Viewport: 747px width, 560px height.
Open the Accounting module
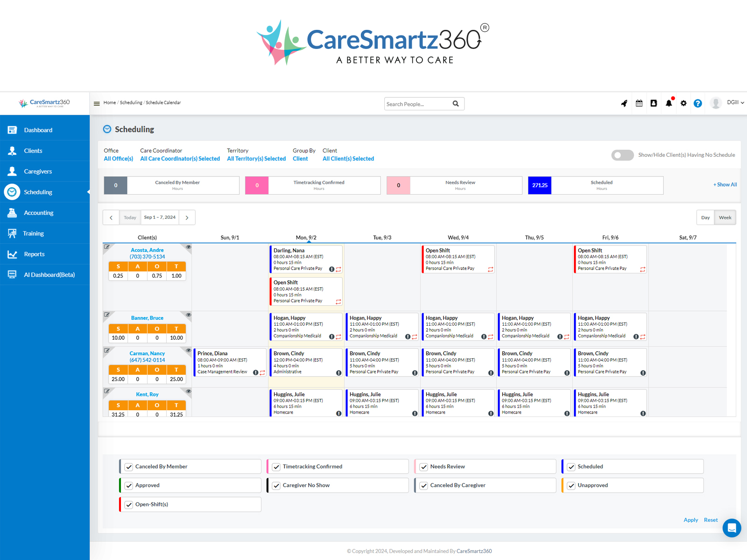click(x=39, y=212)
